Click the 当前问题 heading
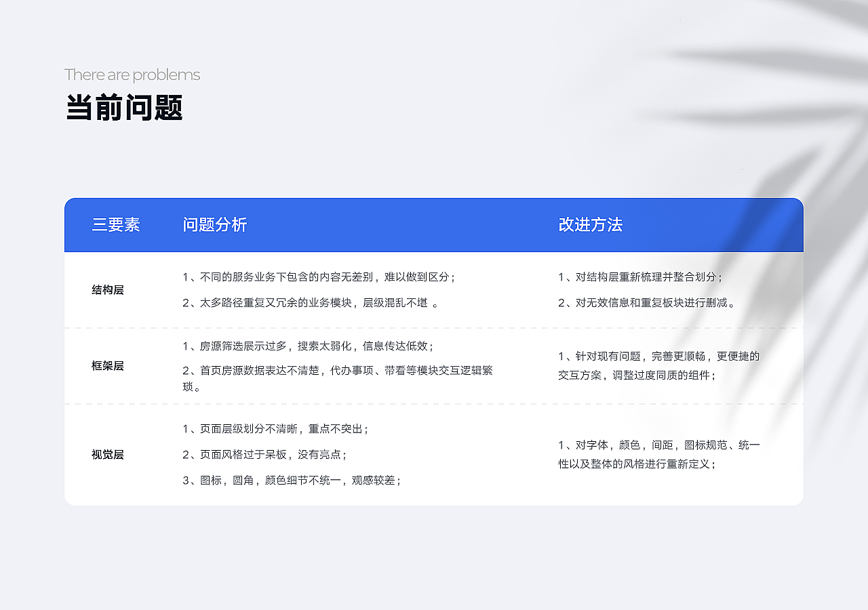The width and height of the screenshot is (868, 610). pos(124,108)
